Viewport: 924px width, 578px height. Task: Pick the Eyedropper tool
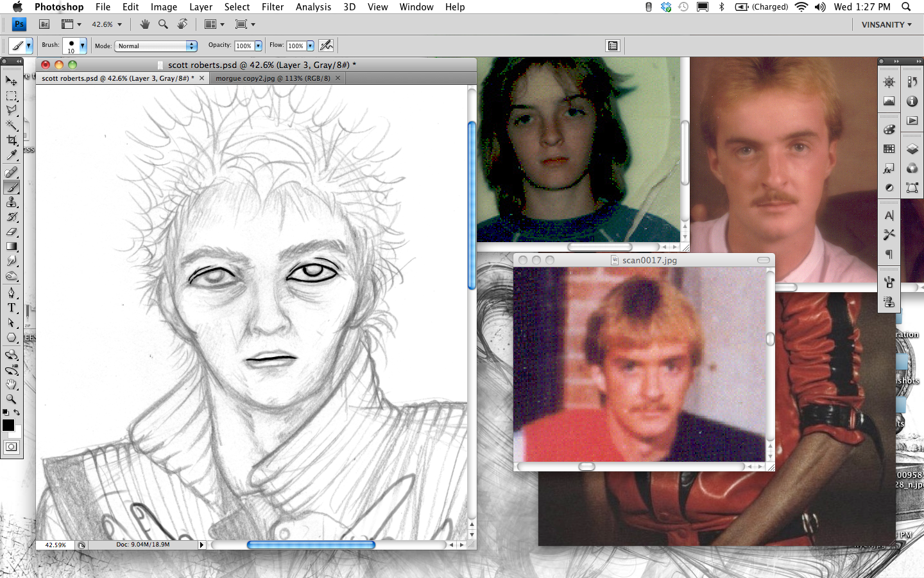point(12,155)
